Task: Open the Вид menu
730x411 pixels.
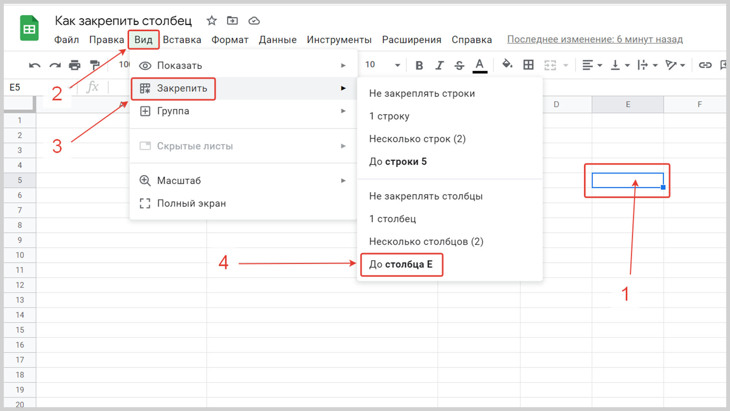Action: (x=143, y=40)
